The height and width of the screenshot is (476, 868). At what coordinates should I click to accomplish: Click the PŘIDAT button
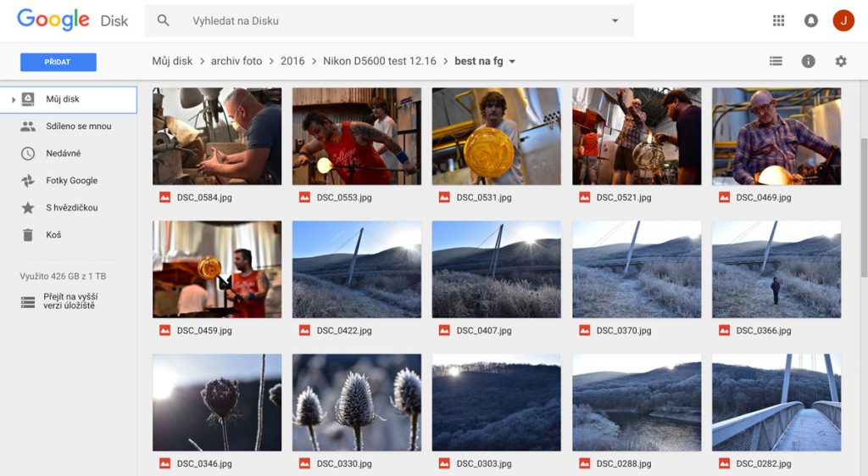[58, 62]
